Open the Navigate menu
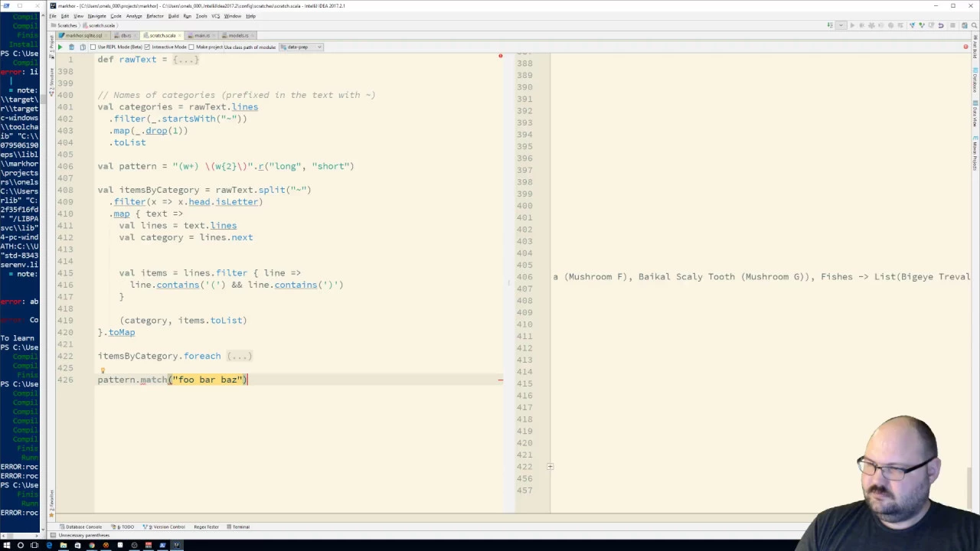980x551 pixels. (96, 16)
